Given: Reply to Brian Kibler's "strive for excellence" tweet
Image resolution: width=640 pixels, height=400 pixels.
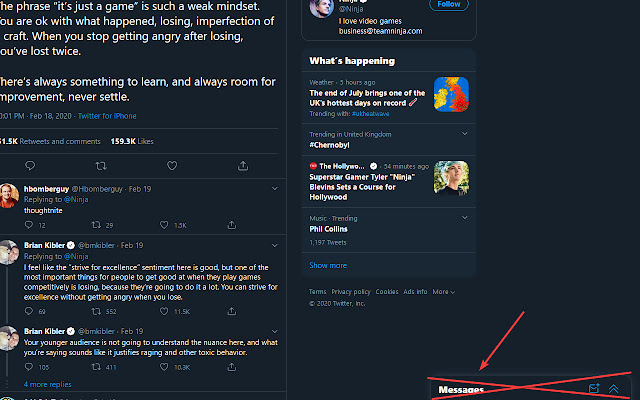Looking at the screenshot, I should [29, 312].
